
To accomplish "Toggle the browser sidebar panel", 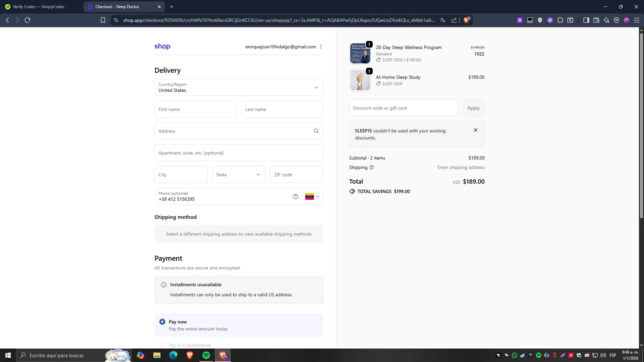I will pyautogui.click(x=586, y=20).
